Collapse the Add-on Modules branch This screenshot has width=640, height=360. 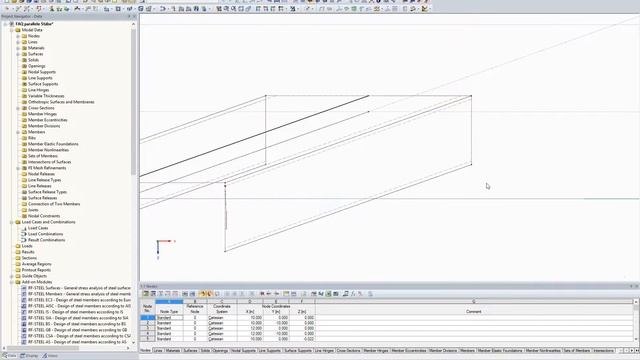pos(12,282)
